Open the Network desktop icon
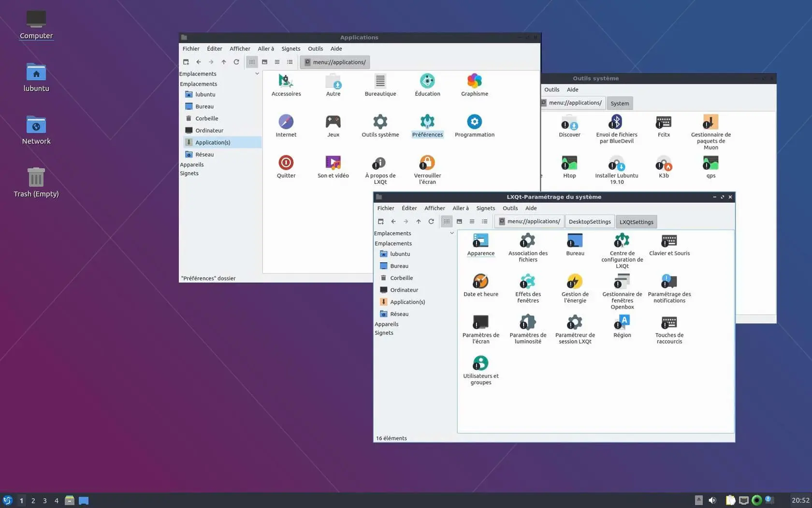Viewport: 812px width, 508px height. 36,131
